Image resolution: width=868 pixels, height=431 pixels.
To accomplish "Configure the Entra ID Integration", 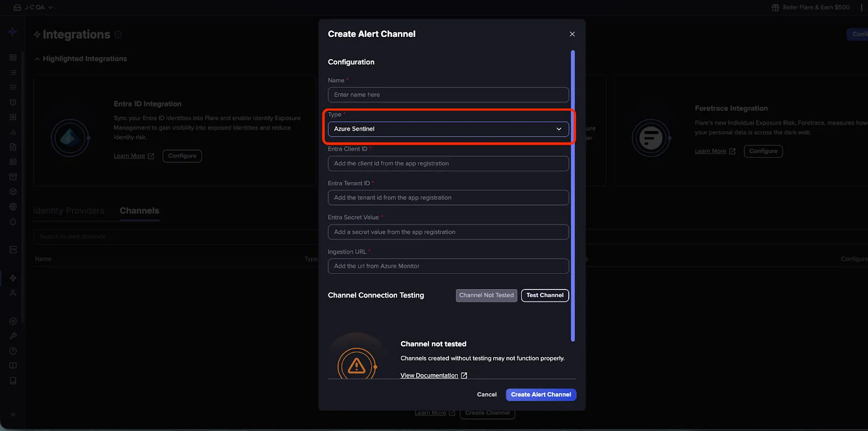I will (x=182, y=156).
